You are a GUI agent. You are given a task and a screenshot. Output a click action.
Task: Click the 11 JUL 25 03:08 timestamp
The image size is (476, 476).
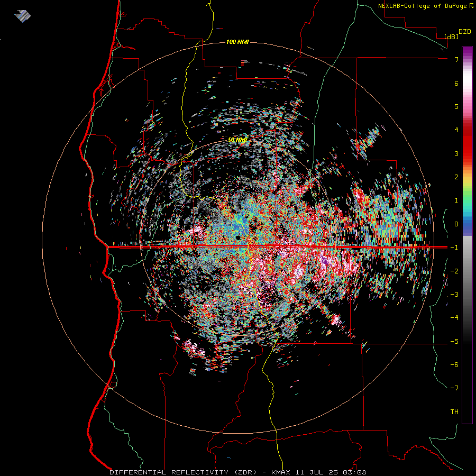click(x=331, y=472)
